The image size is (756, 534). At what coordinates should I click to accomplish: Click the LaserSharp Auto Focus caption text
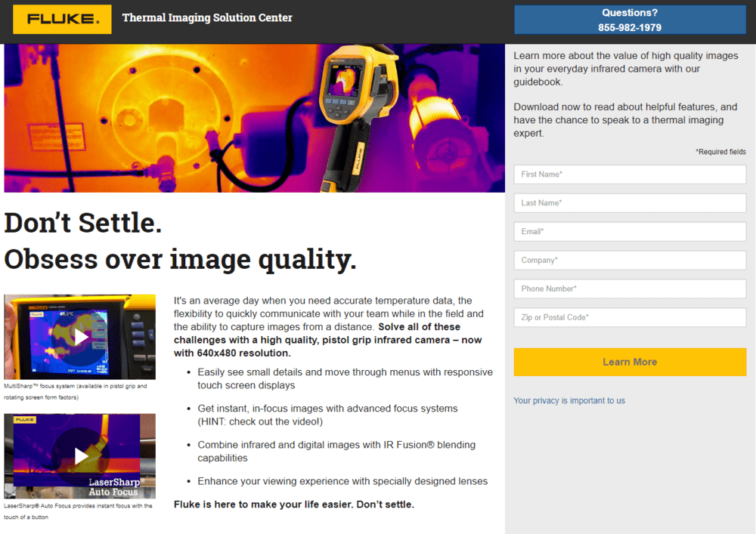pos(78,511)
